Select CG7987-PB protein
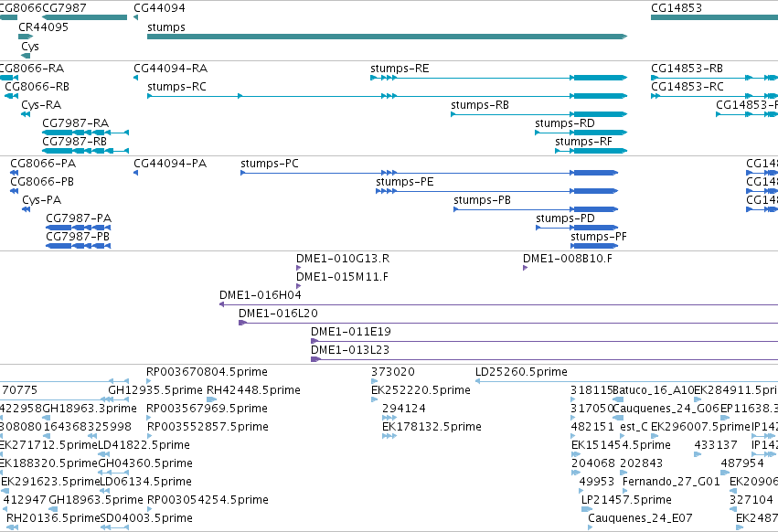Image resolution: width=778 pixels, height=532 pixels. coord(79,246)
